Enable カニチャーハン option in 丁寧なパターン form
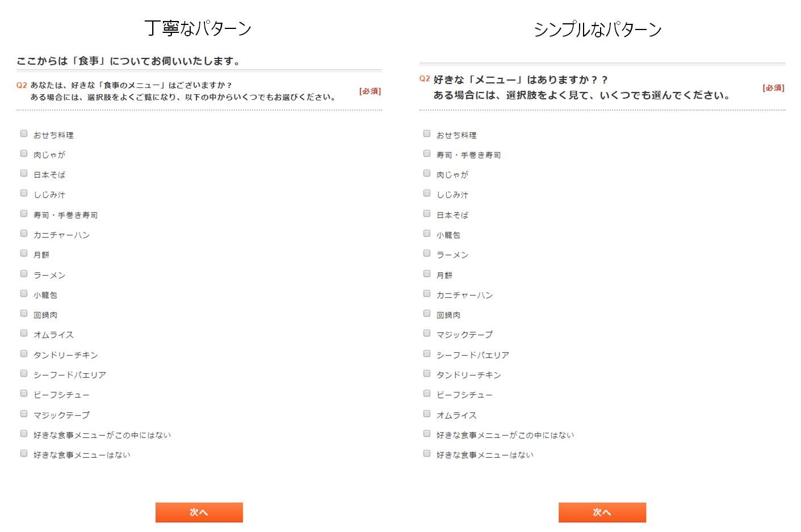The image size is (801, 532). [x=24, y=234]
